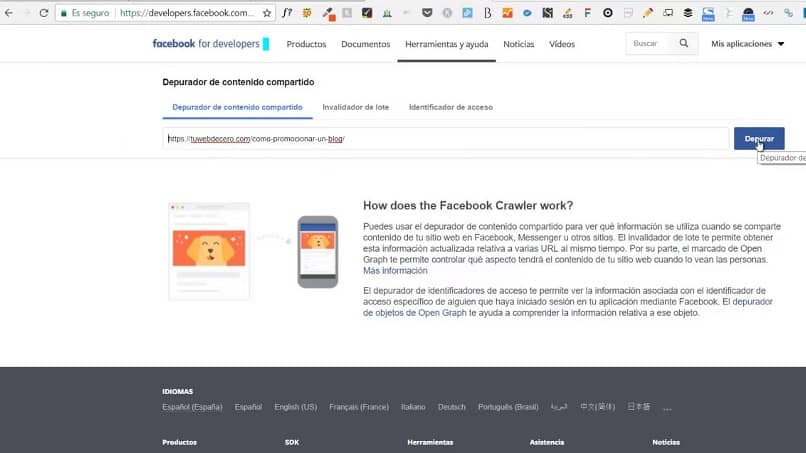The width and height of the screenshot is (806, 453).
Task: Click the browser address bar URL
Action: (187, 13)
